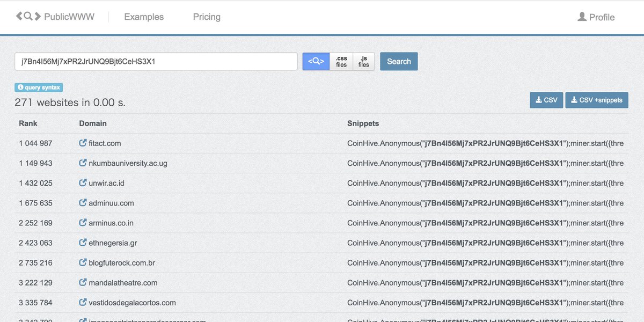
Task: Open external link icon for fitact.com
Action: click(83, 143)
